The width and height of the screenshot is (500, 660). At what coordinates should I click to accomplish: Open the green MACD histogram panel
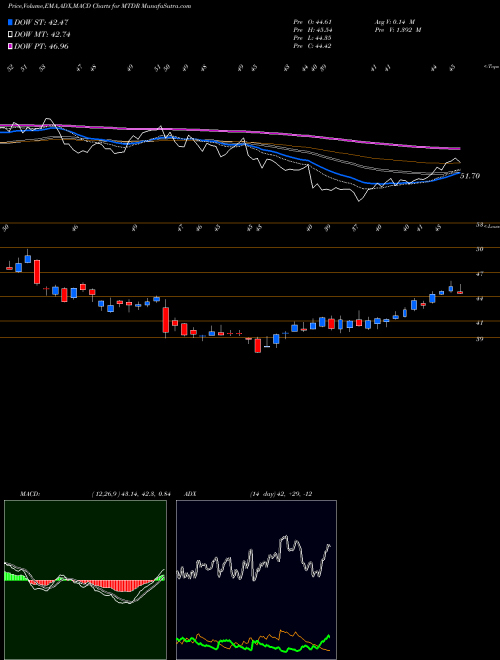point(85,580)
